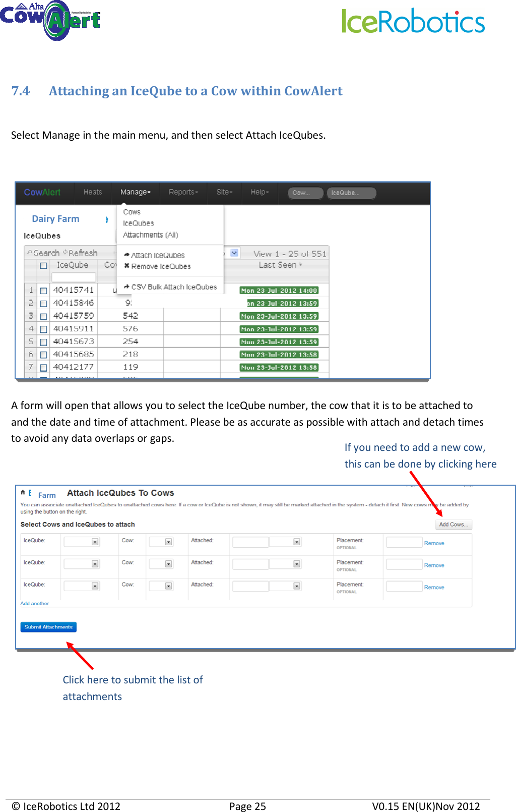Check the box for IceQube 40415673
Screen dimensions: 516x812
43,342
